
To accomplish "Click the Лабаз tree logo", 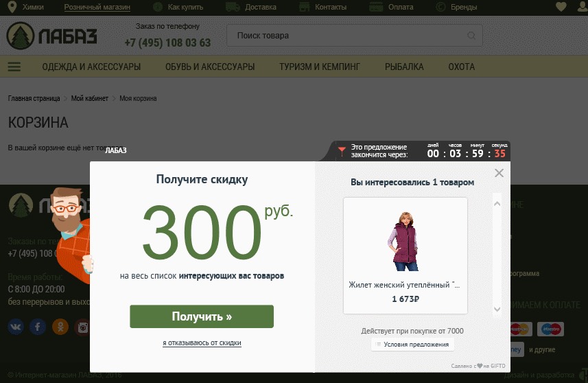I will (x=52, y=36).
